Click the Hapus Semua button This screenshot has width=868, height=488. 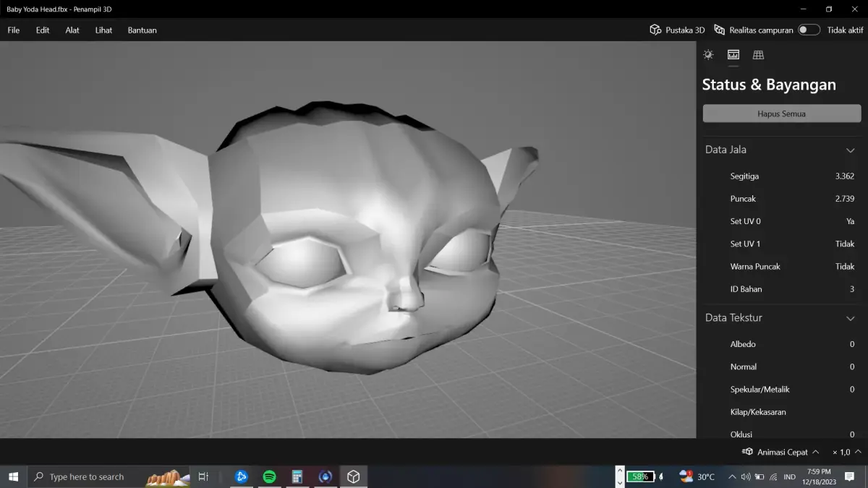tap(782, 114)
